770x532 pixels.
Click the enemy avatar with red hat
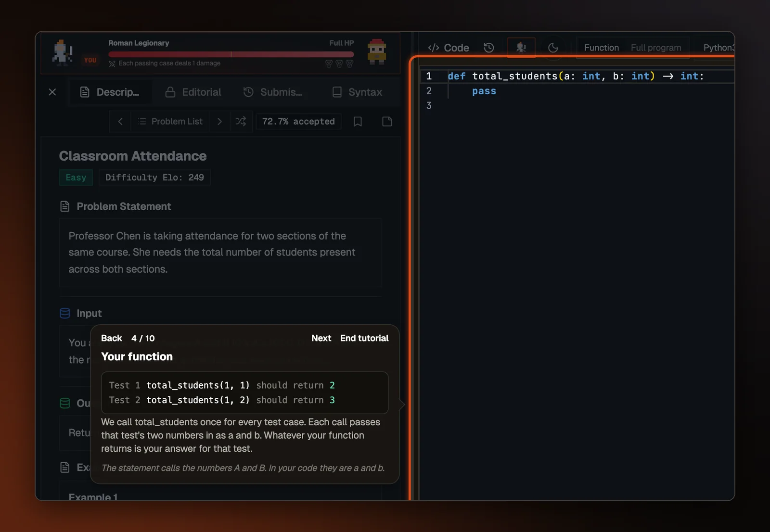click(x=377, y=51)
